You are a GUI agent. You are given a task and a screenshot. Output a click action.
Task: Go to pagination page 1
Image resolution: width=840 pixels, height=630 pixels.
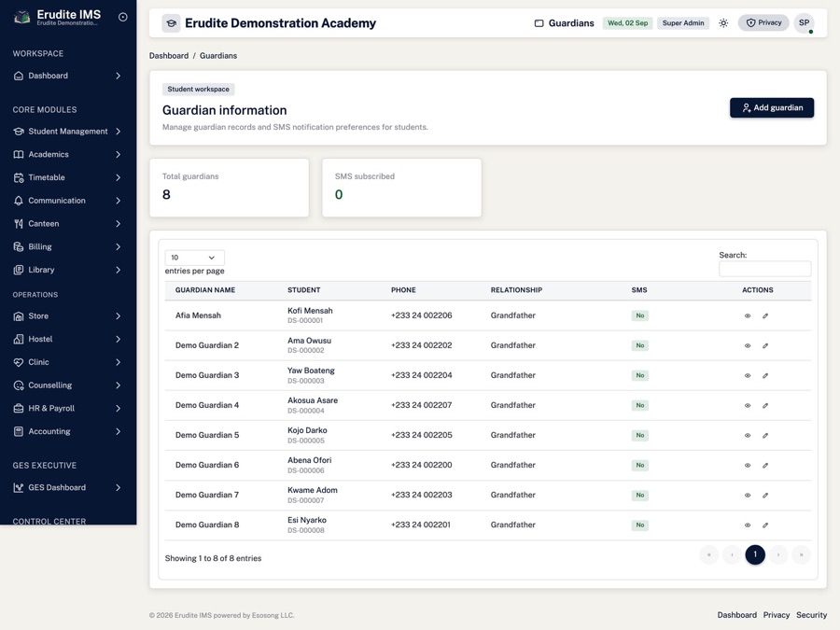[755, 554]
